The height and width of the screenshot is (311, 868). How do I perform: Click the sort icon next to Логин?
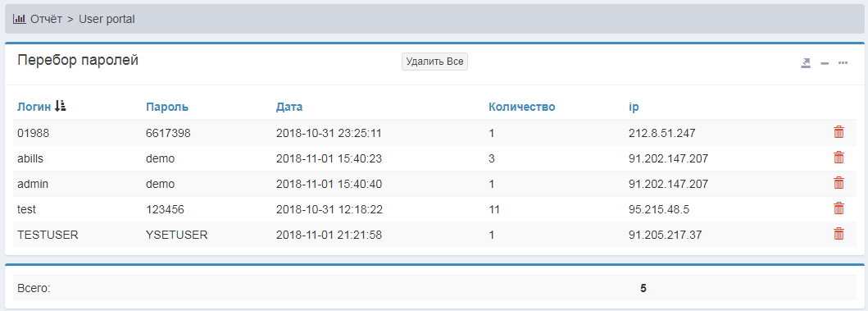click(x=61, y=107)
